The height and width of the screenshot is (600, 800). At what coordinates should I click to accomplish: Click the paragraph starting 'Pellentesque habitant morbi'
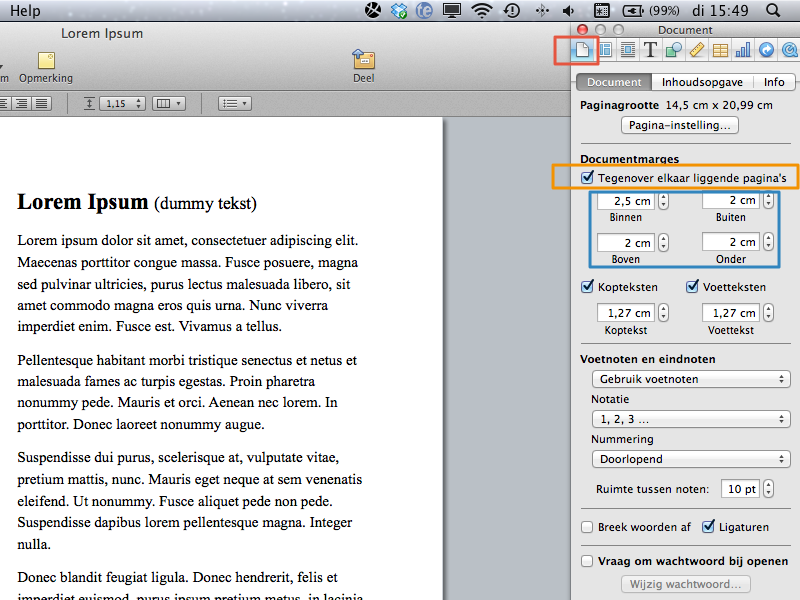[x=187, y=392]
